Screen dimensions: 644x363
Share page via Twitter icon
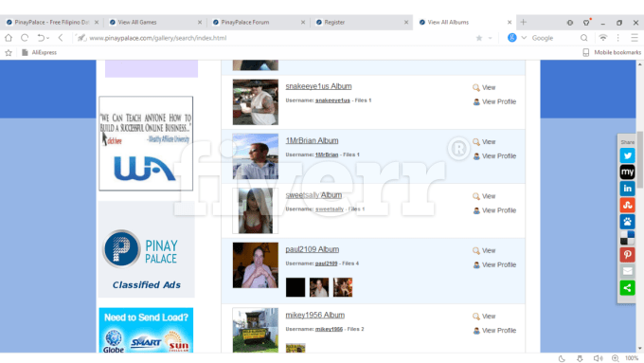(x=627, y=155)
